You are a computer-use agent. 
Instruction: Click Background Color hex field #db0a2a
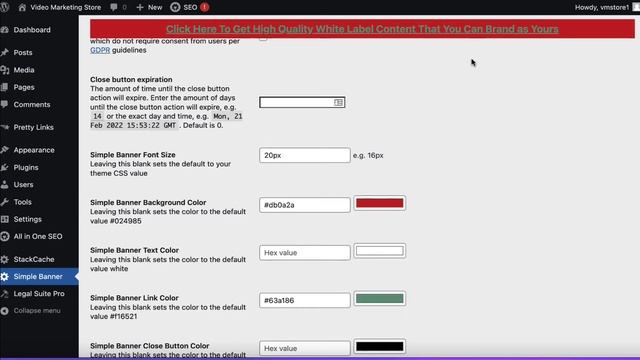coord(304,205)
